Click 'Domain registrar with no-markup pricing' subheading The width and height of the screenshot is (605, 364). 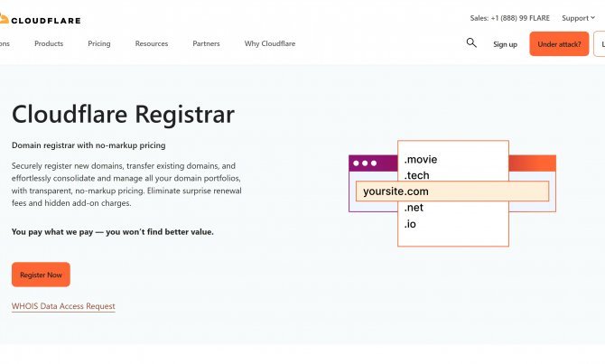coord(88,145)
